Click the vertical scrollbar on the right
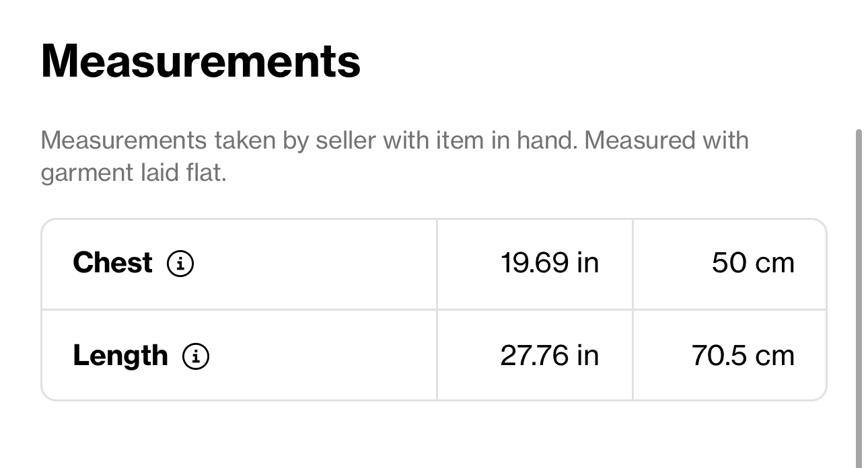 pyautogui.click(x=859, y=298)
